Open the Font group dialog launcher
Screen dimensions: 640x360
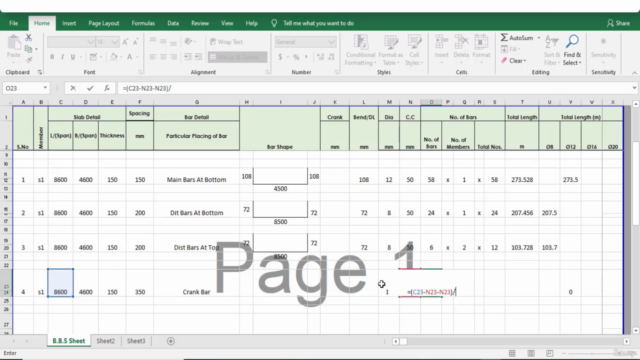140,72
